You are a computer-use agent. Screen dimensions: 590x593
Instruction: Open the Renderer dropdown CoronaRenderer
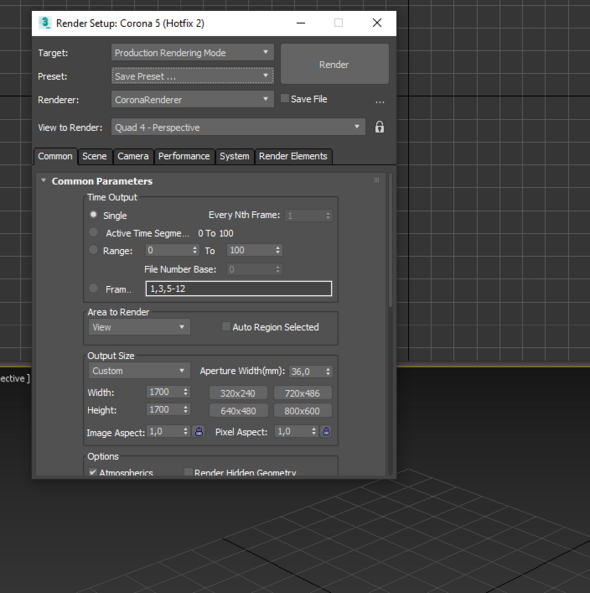pyautogui.click(x=193, y=99)
